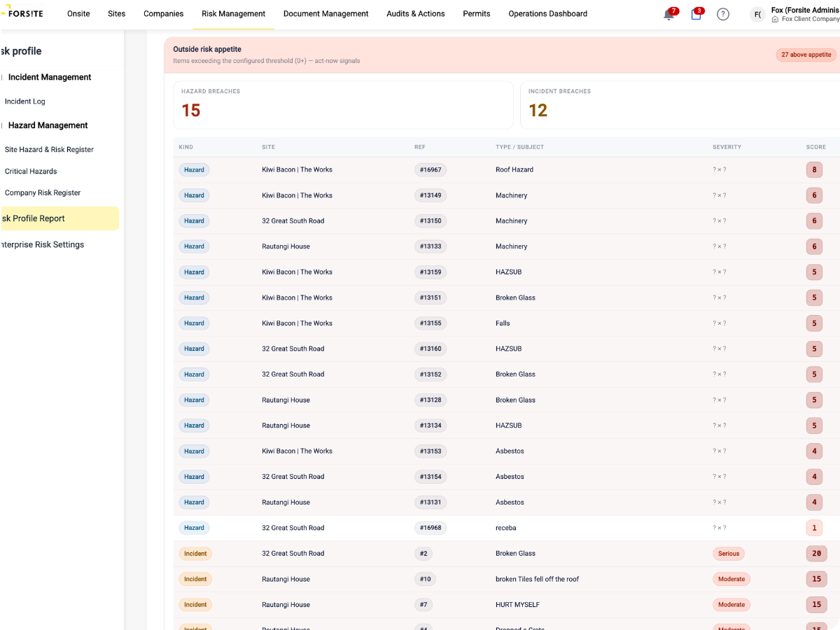Image resolution: width=840 pixels, height=630 pixels.
Task: Open the Sites menu
Action: point(117,13)
